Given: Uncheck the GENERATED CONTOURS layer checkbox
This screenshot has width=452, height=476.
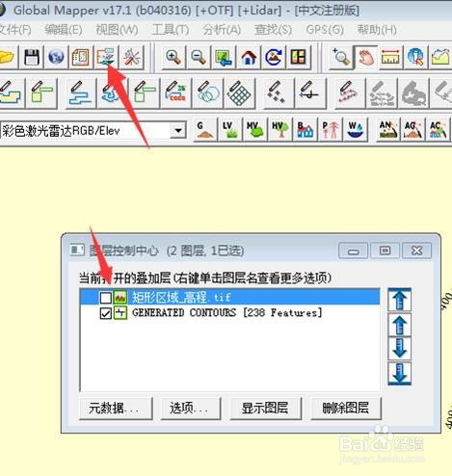Looking at the screenshot, I should (x=106, y=313).
